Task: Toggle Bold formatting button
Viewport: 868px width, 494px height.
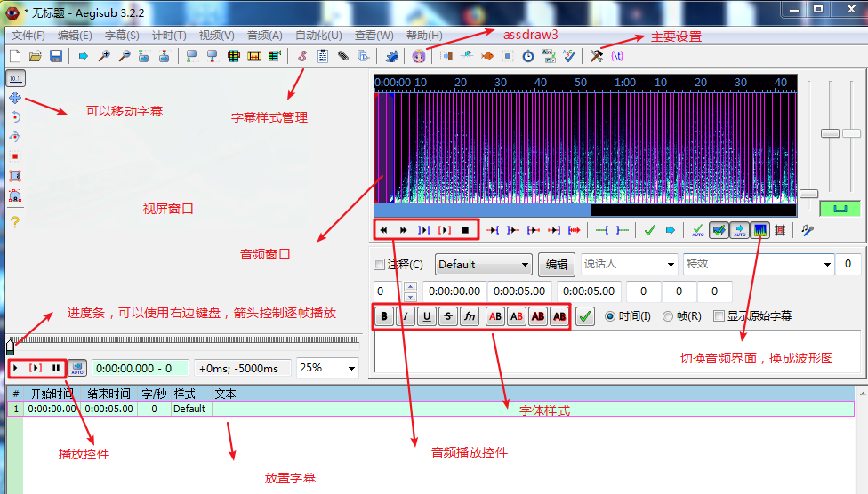Action: (x=383, y=316)
